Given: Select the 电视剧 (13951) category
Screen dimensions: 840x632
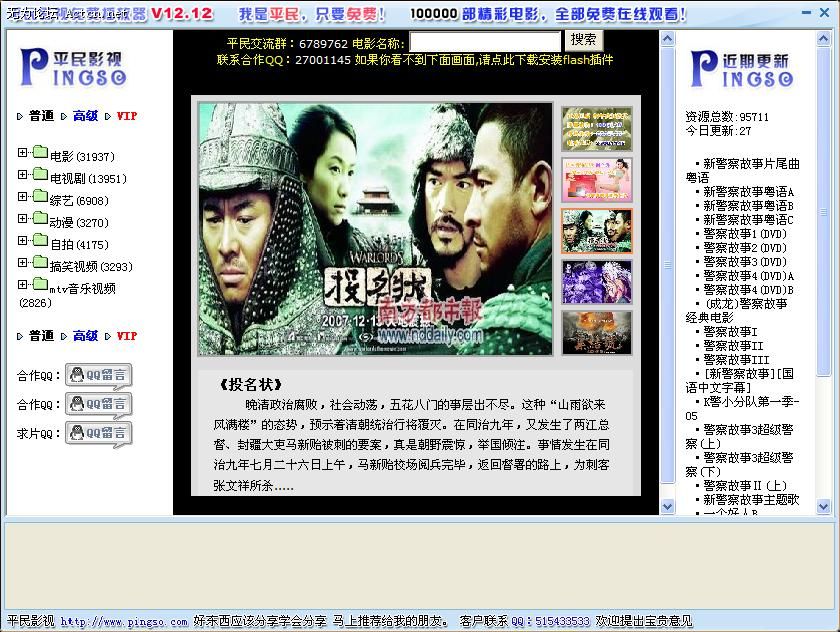Looking at the screenshot, I should click(x=88, y=178).
